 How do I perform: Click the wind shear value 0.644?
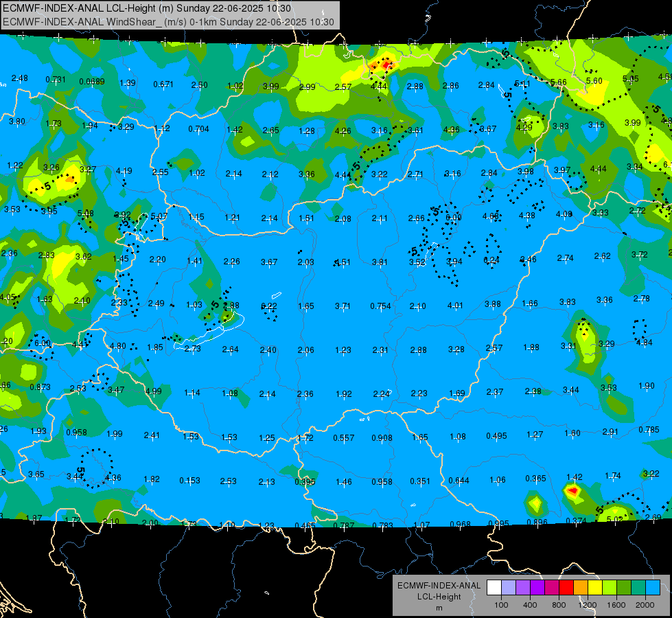(459, 481)
